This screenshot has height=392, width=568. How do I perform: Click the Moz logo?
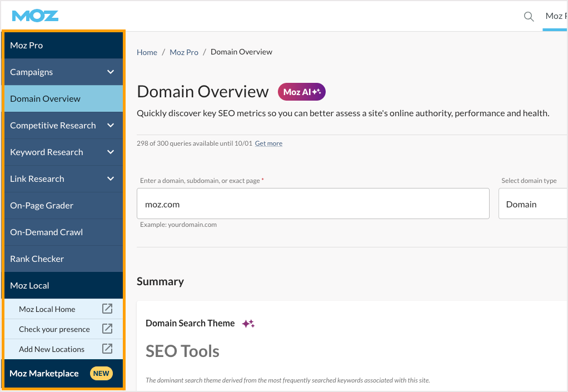pos(35,16)
